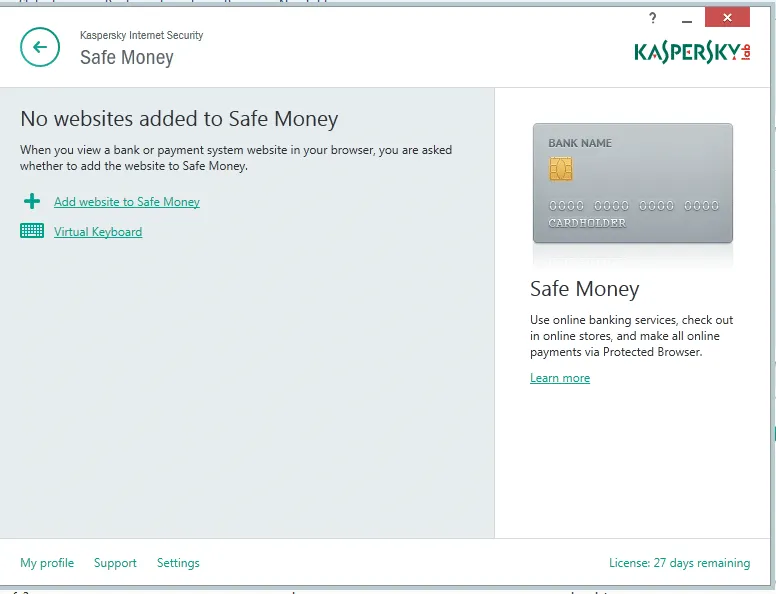Click the Kaspersky Lab logo
Viewport: 776px width, 594px height.
[692, 52]
